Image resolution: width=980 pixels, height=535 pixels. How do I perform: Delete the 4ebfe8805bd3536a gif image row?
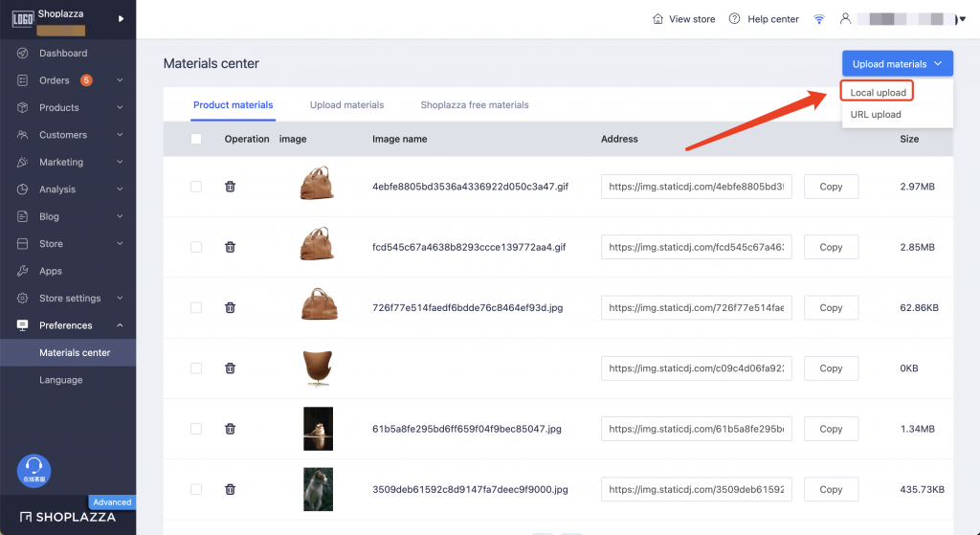click(230, 187)
